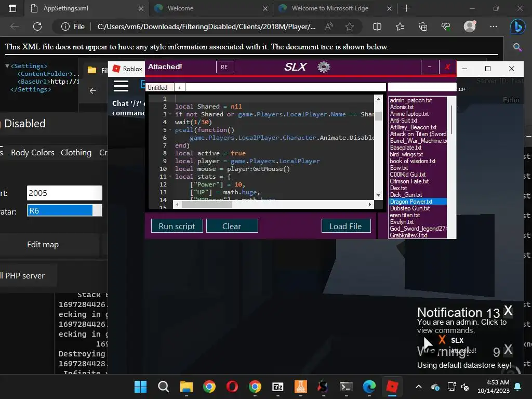This screenshot has height=399, width=532.
Task: Click the Edge sidebar search icon
Action: tap(517, 47)
